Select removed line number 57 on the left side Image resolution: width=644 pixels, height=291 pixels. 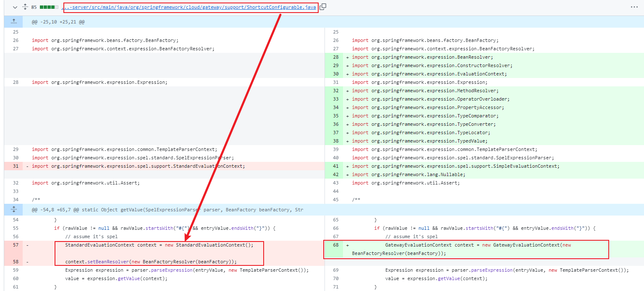(x=16, y=245)
